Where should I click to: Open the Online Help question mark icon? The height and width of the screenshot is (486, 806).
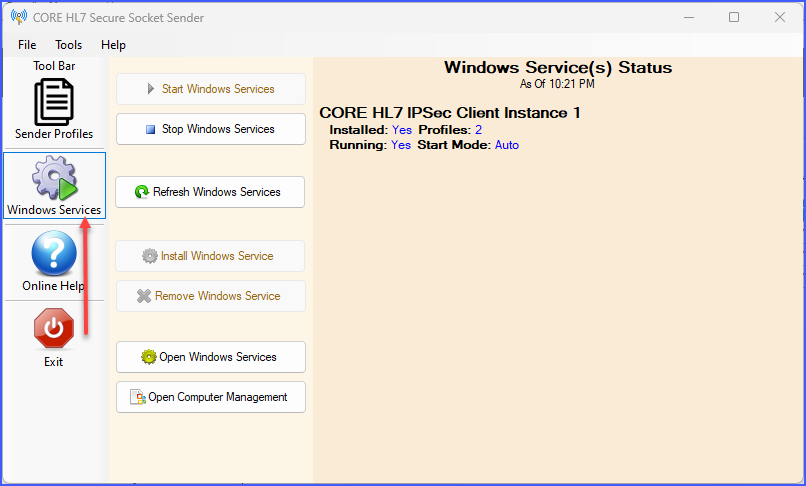54,253
